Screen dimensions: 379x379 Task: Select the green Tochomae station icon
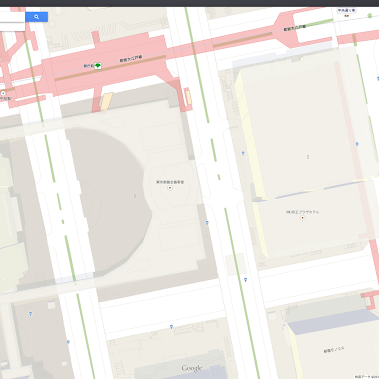98,66
